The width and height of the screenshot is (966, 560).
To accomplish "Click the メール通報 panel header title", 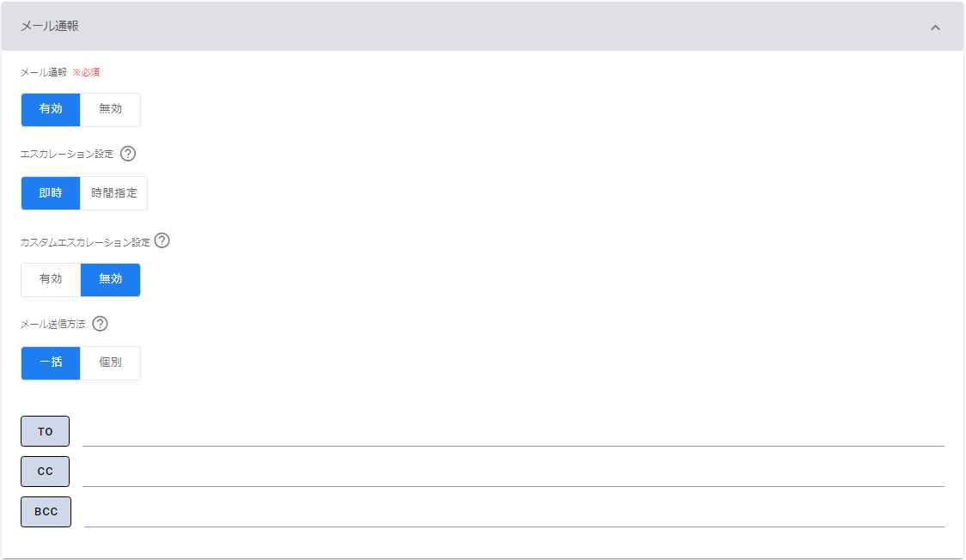I will tap(50, 27).
